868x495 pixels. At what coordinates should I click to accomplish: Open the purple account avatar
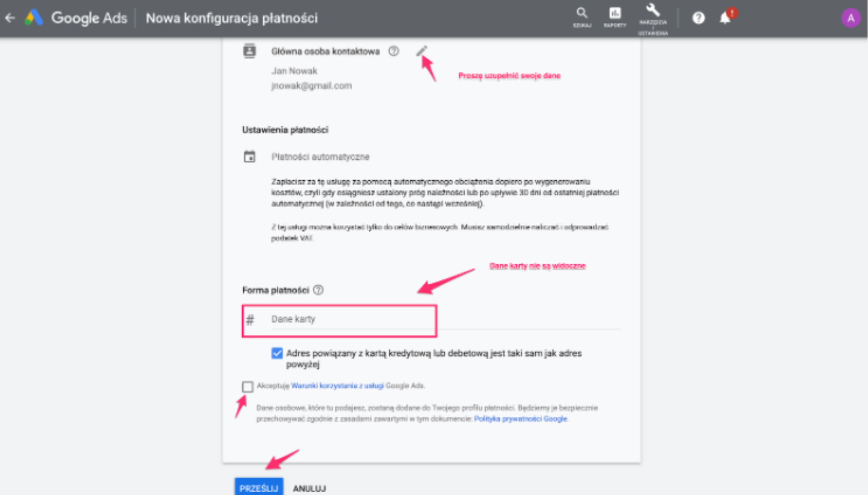(851, 18)
